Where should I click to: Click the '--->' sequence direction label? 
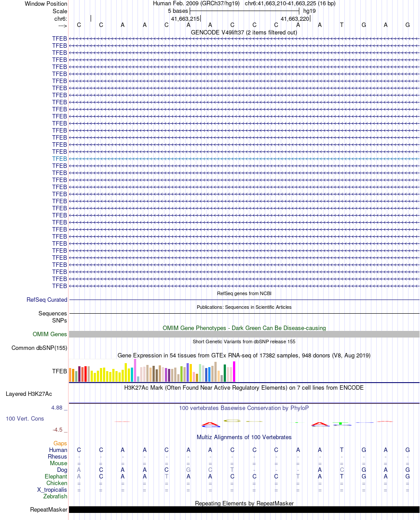click(62, 26)
